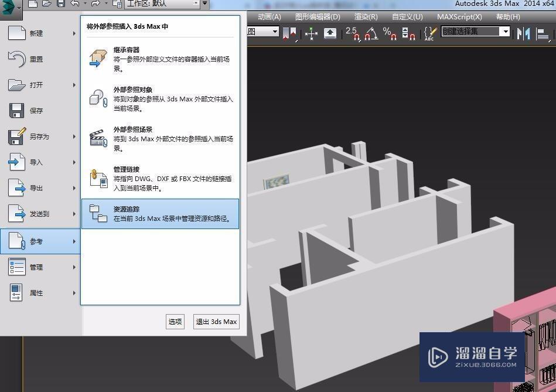Image resolution: width=556 pixels, height=392 pixels.
Task: Click the Undo icon in quick access toolbar
Action: coord(75,5)
